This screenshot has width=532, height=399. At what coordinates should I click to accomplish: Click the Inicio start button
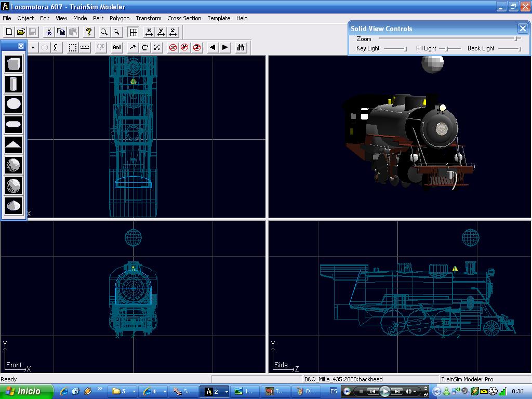(x=26, y=391)
